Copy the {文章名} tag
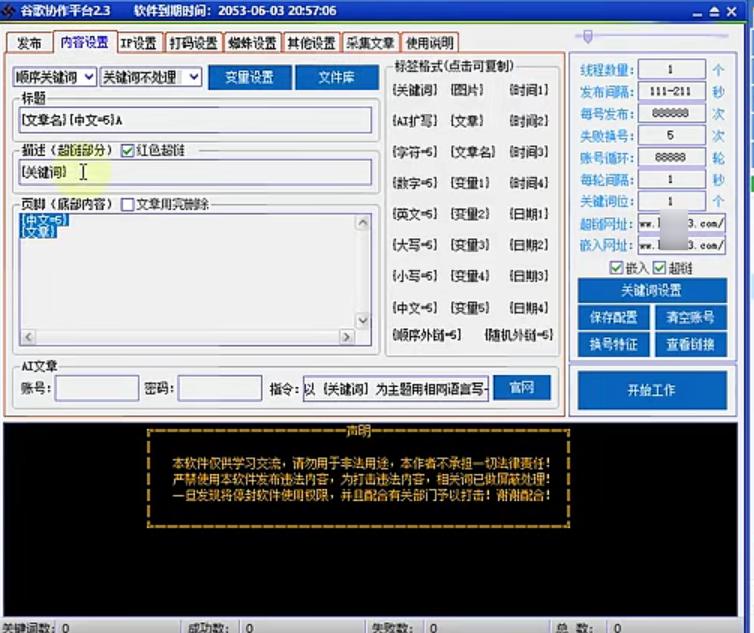The height and width of the screenshot is (633, 754). click(473, 152)
